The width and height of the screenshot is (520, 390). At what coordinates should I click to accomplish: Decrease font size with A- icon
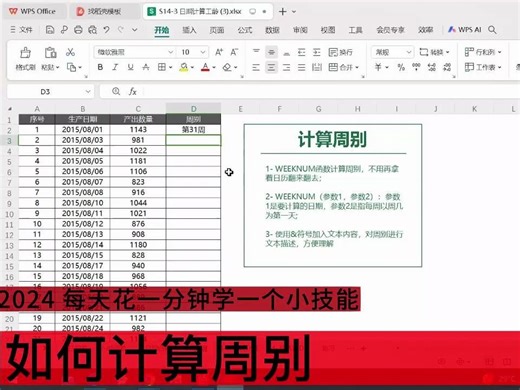[x=234, y=52]
